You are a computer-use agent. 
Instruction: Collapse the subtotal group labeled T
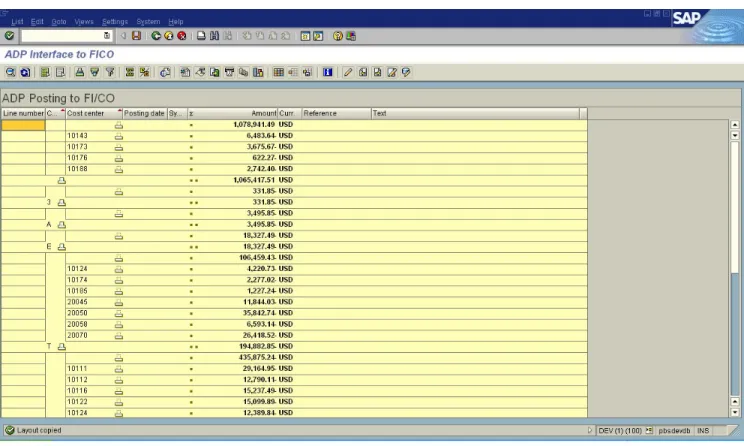pos(62,347)
